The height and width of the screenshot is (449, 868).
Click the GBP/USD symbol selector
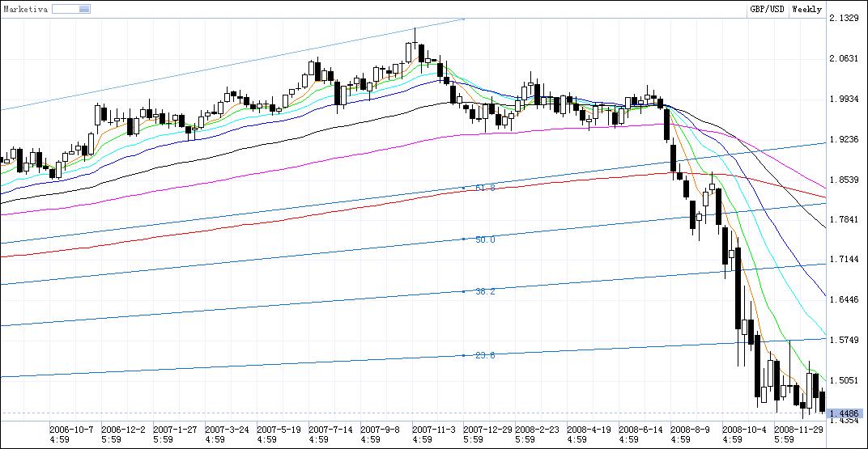pyautogui.click(x=767, y=9)
